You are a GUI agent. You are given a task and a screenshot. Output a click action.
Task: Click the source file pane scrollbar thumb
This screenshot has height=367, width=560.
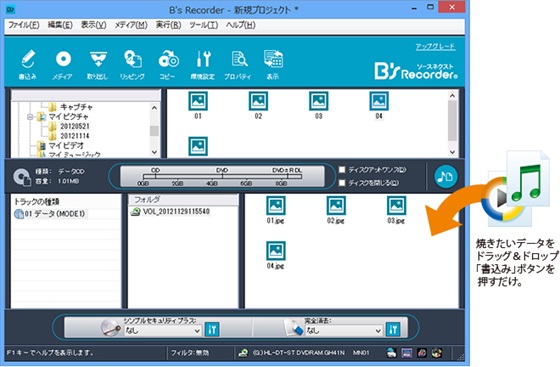tap(452, 121)
